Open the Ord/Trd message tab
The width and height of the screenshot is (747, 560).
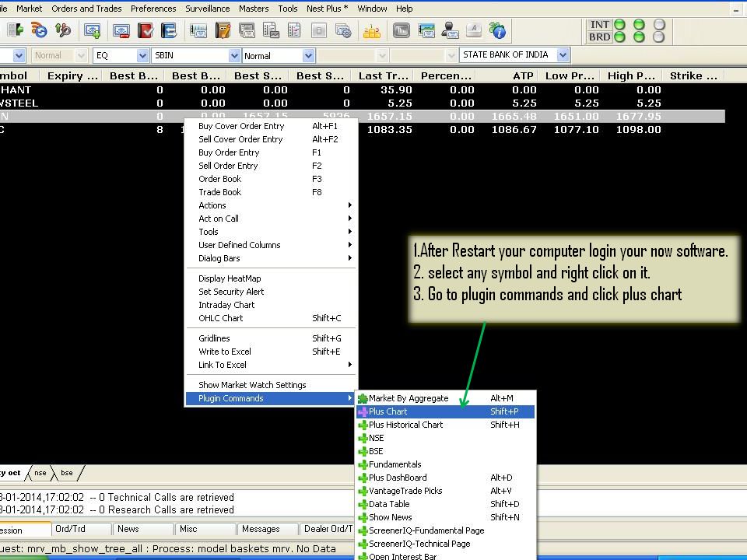81,529
